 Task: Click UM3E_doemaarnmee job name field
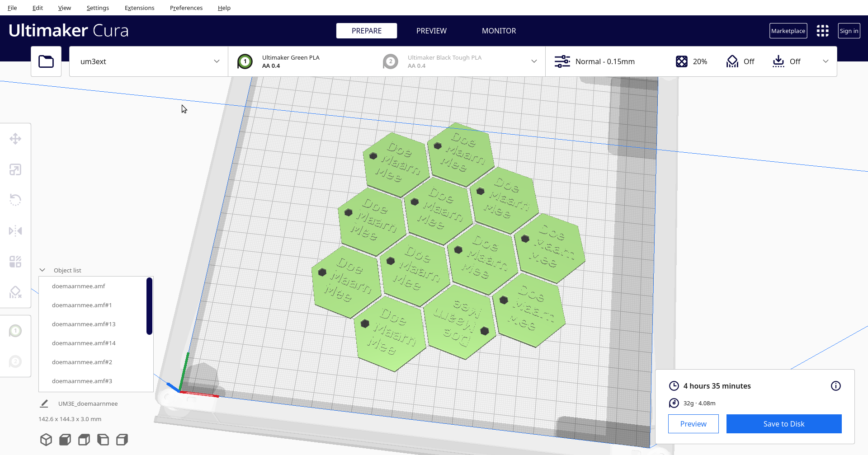pos(88,403)
